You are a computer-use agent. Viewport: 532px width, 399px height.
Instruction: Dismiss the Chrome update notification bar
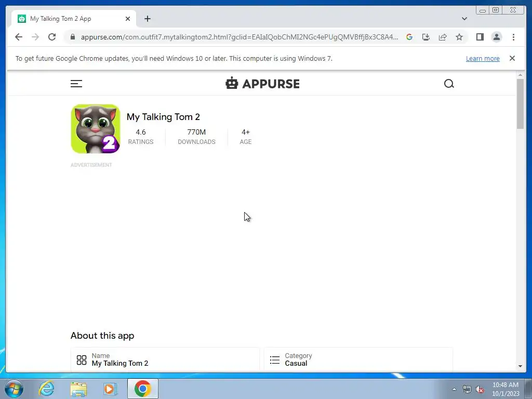(x=512, y=58)
